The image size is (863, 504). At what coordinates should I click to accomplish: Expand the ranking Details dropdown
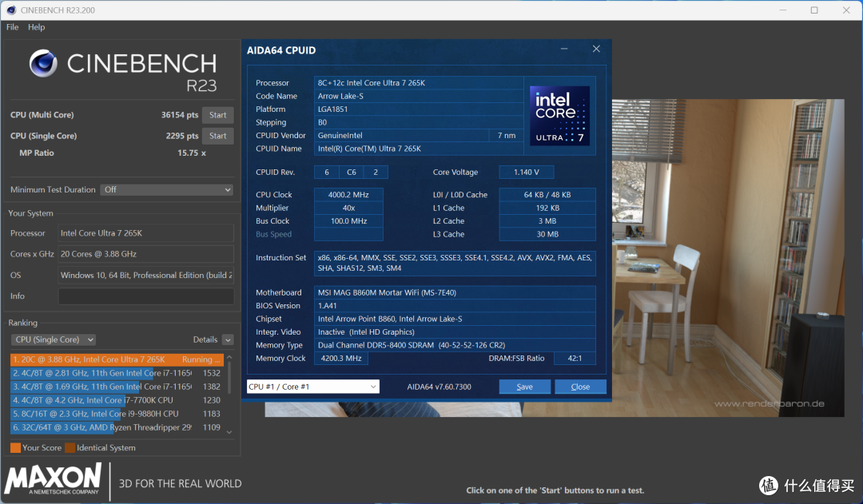(x=228, y=339)
